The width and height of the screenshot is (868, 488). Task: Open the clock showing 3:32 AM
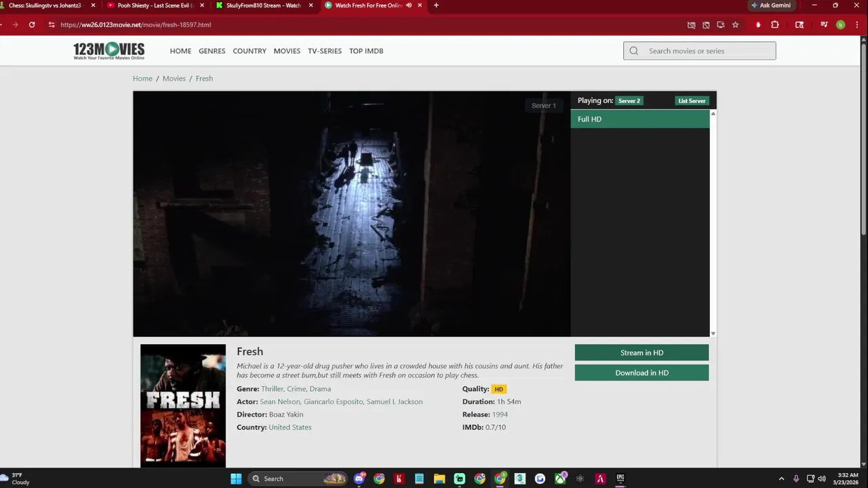pyautogui.click(x=848, y=479)
